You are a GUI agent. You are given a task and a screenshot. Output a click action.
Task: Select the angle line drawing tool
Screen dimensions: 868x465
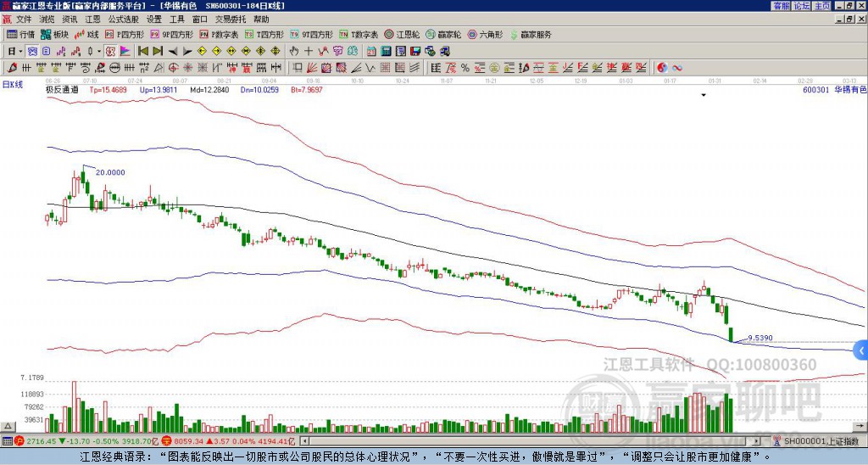click(x=356, y=68)
